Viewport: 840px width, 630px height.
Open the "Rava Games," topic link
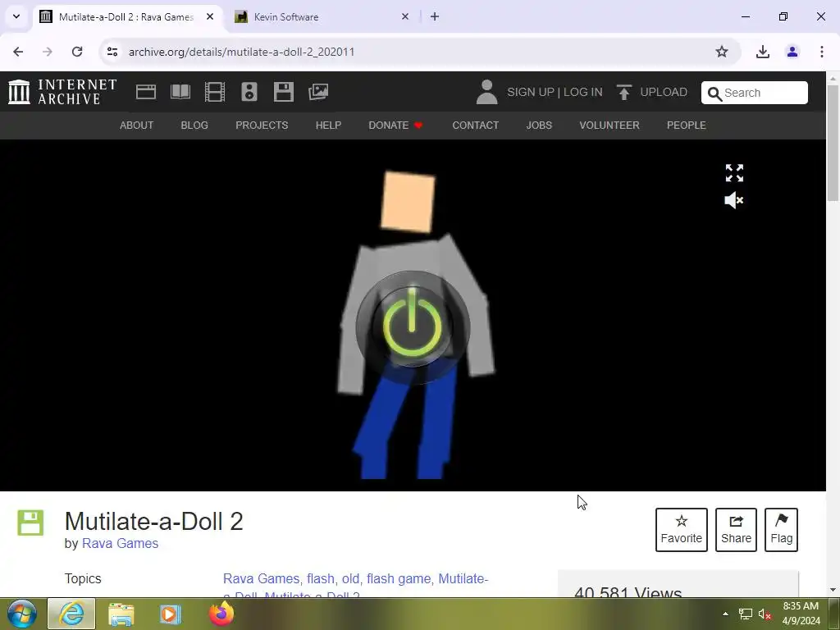(262, 578)
